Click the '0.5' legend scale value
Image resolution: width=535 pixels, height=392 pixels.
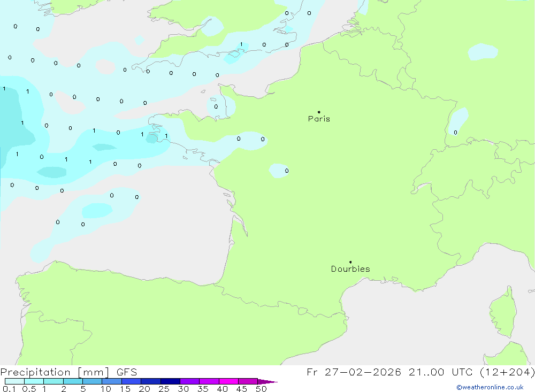point(29,389)
